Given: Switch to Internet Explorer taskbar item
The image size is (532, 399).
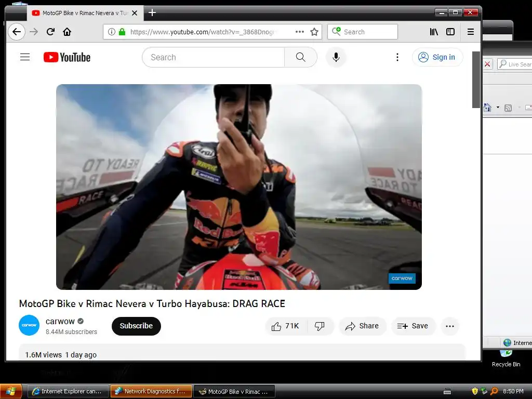Looking at the screenshot, I should point(68,392).
